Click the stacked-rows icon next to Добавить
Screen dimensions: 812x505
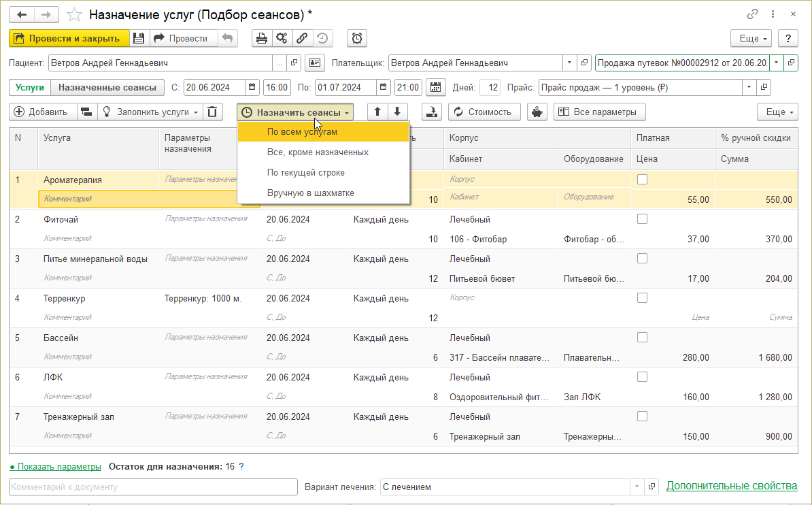pyautogui.click(x=87, y=112)
